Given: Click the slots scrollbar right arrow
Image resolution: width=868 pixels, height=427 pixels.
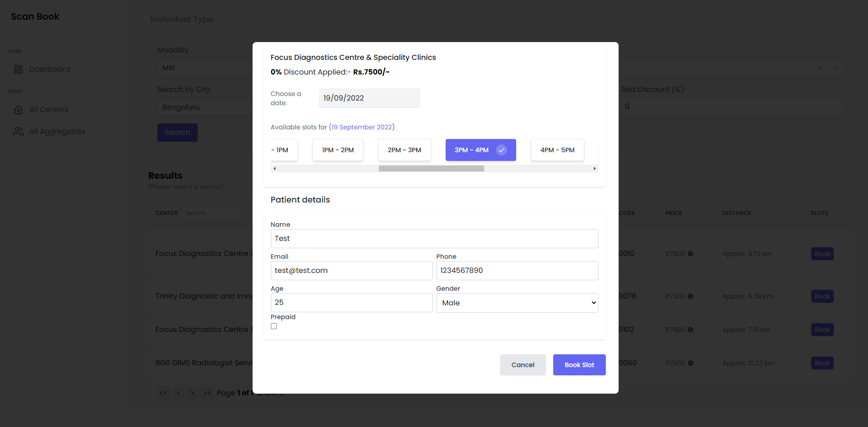Looking at the screenshot, I should (x=594, y=169).
